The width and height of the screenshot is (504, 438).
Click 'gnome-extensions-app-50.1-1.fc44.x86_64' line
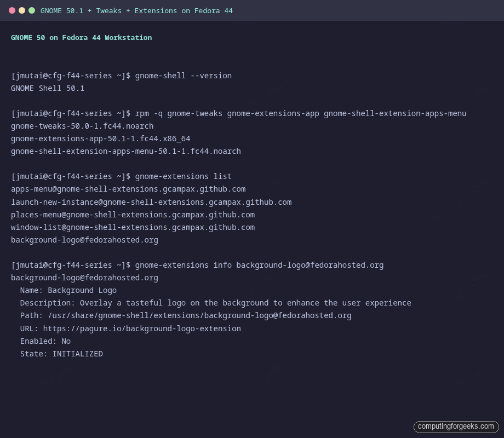(101, 139)
